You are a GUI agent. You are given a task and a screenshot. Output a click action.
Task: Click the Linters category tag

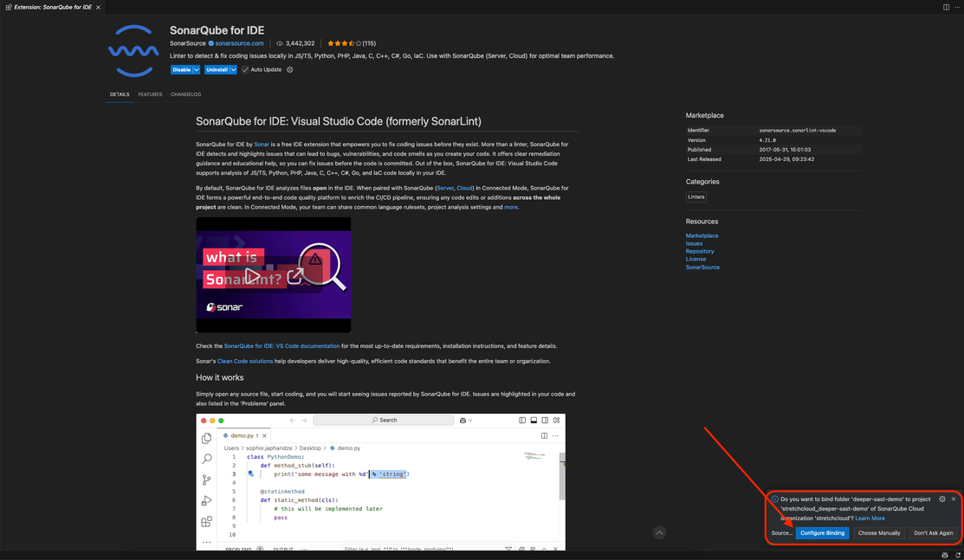pos(696,196)
